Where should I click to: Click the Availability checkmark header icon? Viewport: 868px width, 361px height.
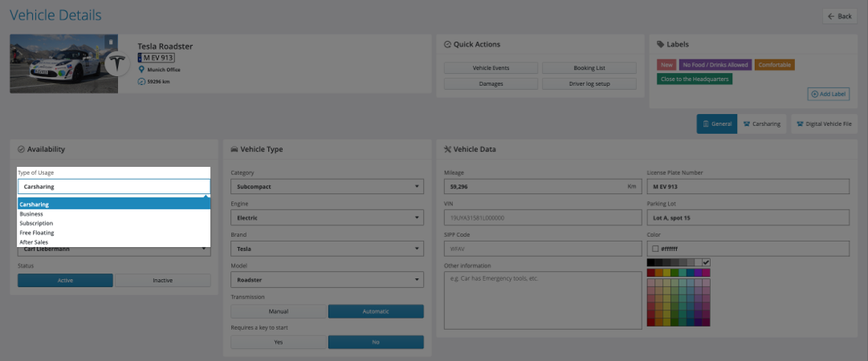[21, 148]
